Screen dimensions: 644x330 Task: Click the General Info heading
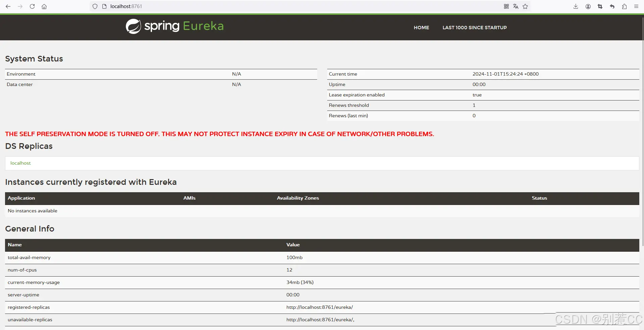(x=30, y=229)
